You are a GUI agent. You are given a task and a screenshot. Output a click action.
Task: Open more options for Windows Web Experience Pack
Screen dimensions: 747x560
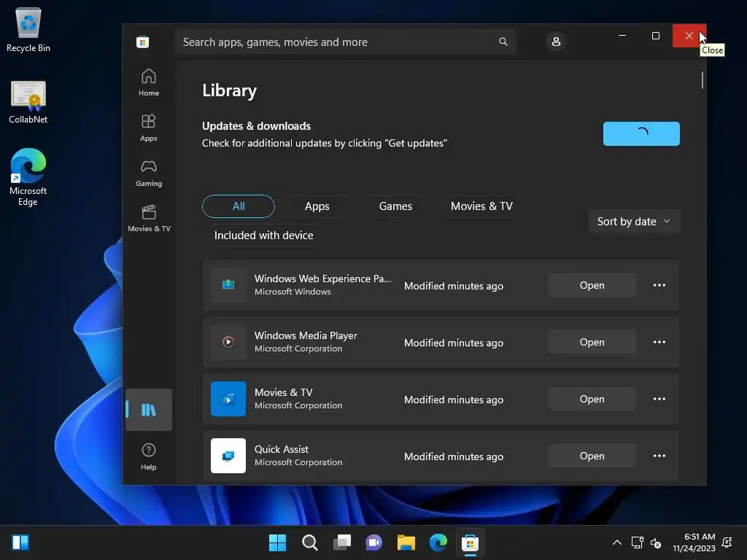[659, 285]
